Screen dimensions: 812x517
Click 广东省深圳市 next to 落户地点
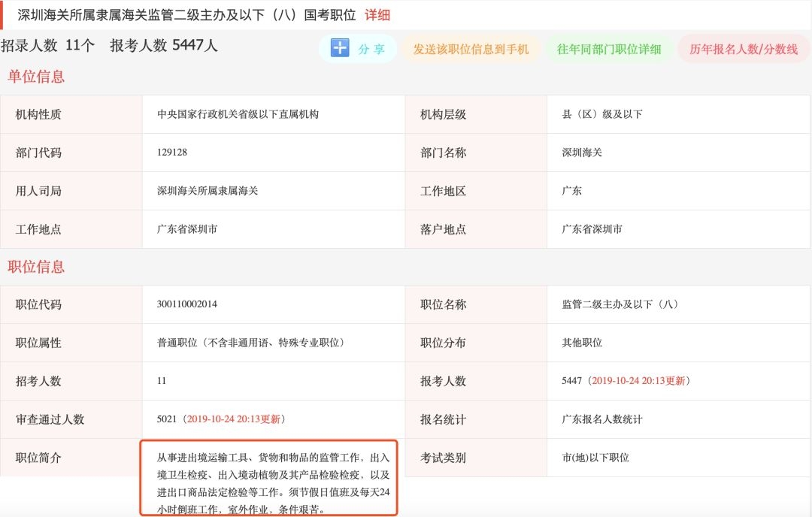click(592, 228)
